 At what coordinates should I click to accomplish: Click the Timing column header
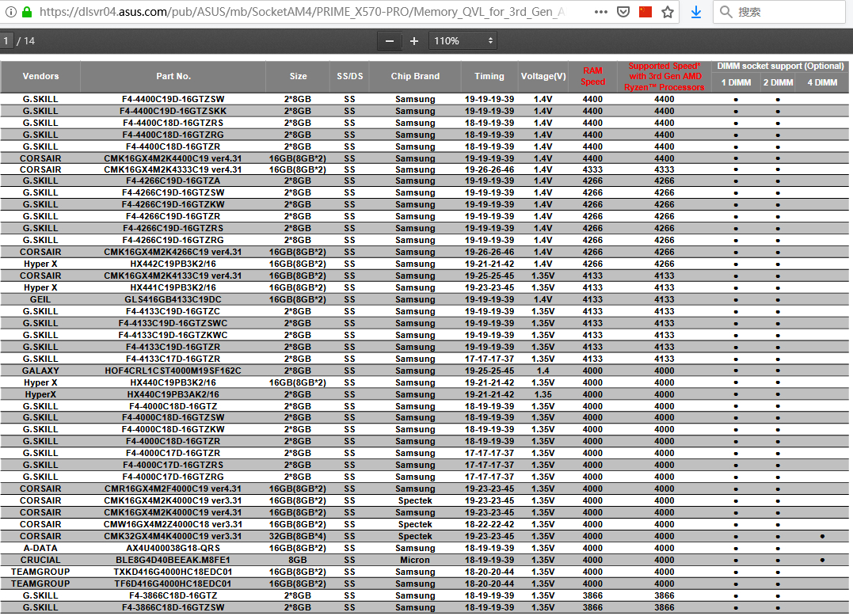coord(489,76)
